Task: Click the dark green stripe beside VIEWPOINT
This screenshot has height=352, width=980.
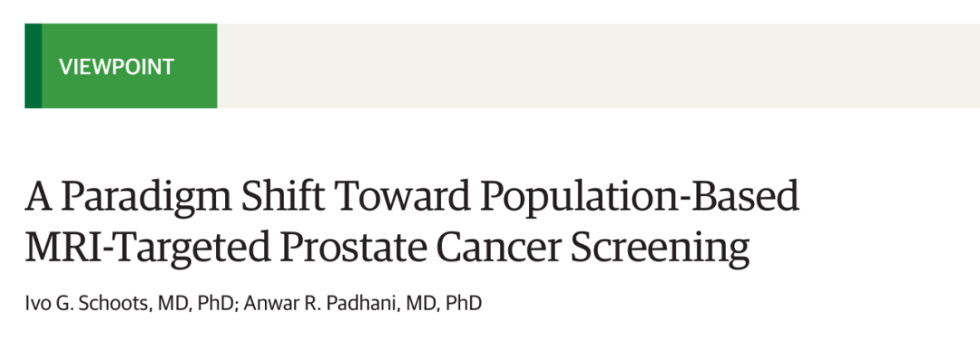Action: pos(34,65)
